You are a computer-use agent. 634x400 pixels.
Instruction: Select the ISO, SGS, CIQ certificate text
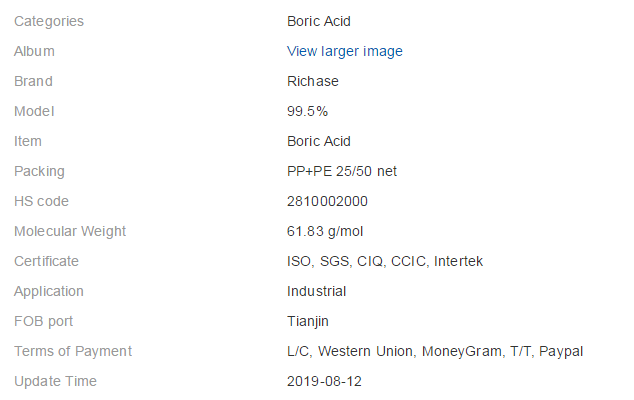pos(335,261)
